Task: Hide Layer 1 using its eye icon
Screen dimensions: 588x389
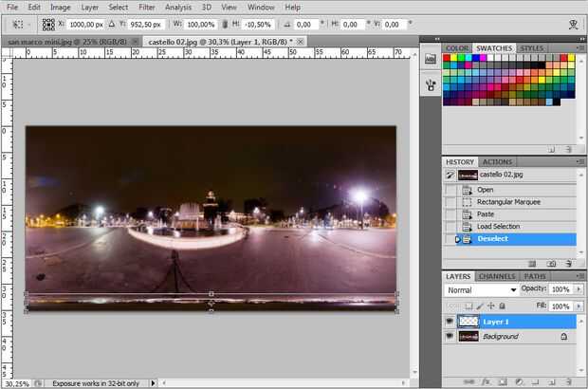Action: pyautogui.click(x=450, y=322)
